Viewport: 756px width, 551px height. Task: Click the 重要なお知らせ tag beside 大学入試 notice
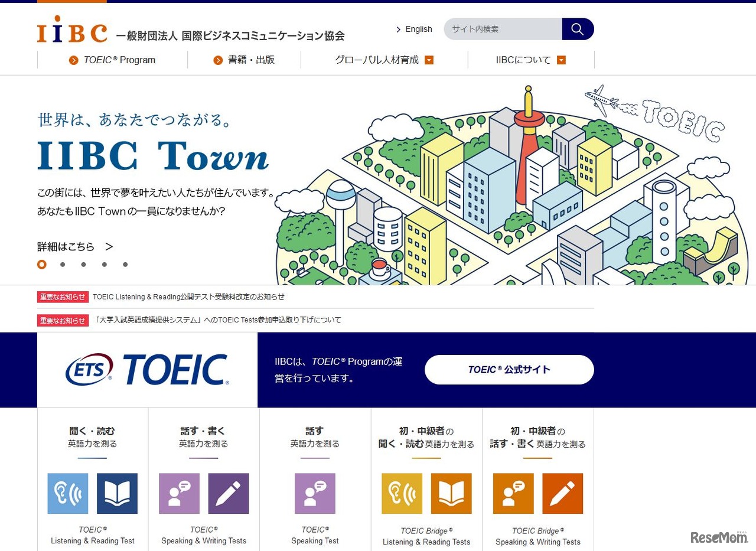[63, 320]
